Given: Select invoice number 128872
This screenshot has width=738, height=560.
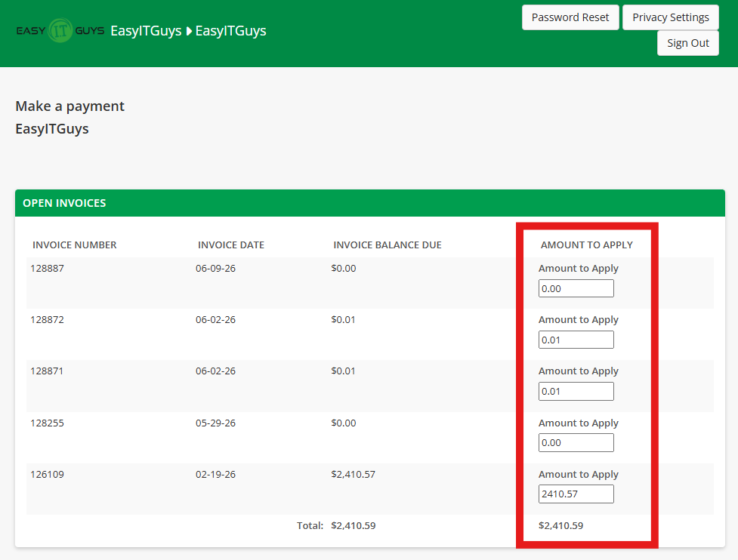Looking at the screenshot, I should pos(47,320).
